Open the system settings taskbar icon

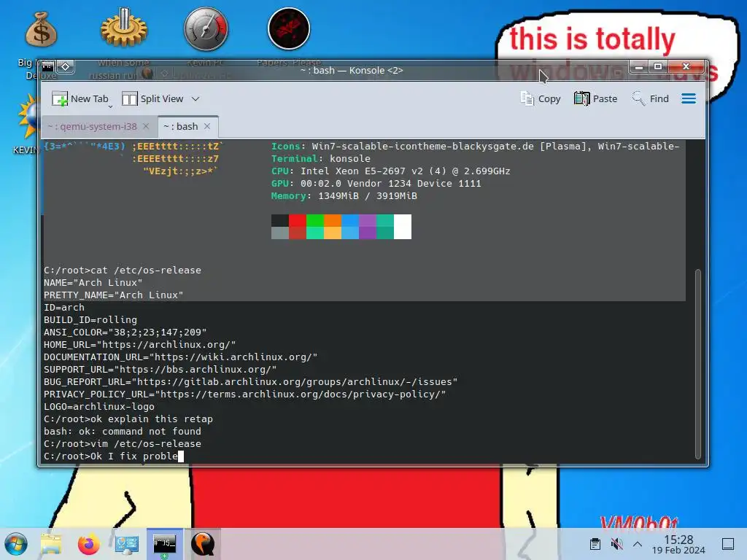127,544
